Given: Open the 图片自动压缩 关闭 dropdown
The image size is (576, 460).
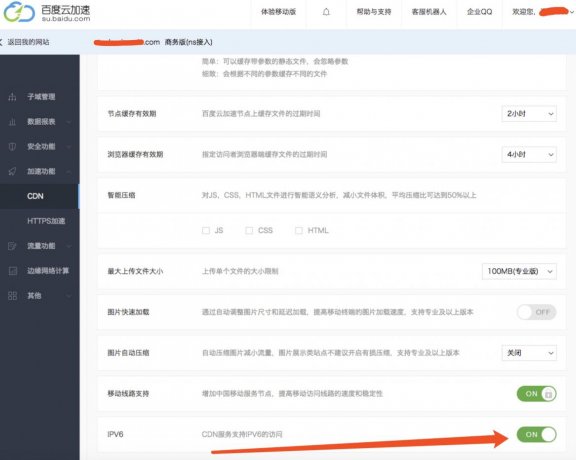Looking at the screenshot, I should (x=529, y=353).
